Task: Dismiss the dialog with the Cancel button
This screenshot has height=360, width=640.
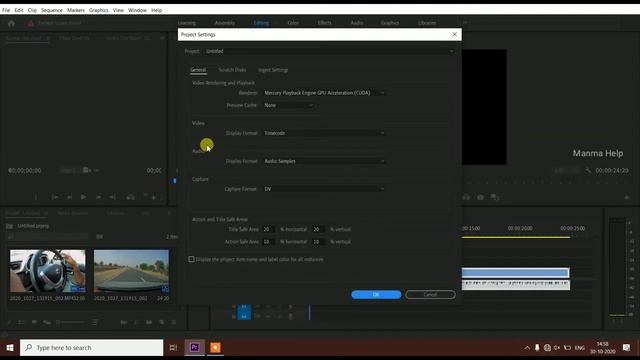Action: pyautogui.click(x=430, y=295)
